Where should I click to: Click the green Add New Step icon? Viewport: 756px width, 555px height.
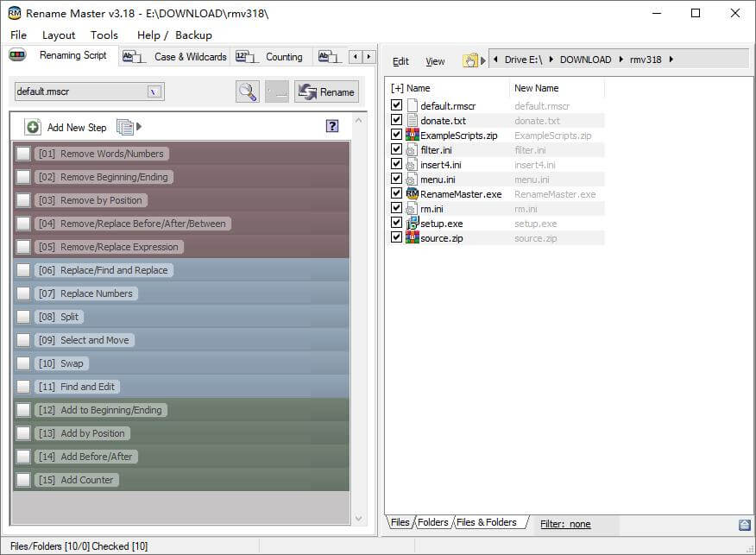(x=33, y=128)
